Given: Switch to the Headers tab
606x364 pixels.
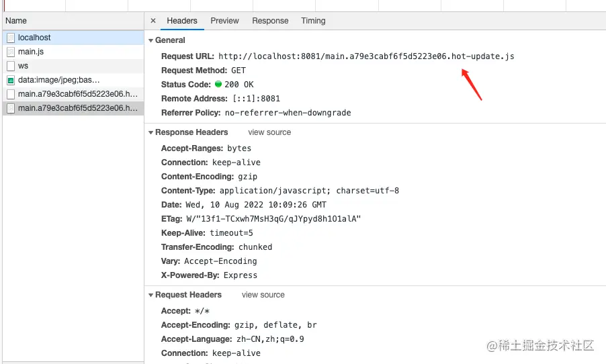Looking at the screenshot, I should point(182,21).
